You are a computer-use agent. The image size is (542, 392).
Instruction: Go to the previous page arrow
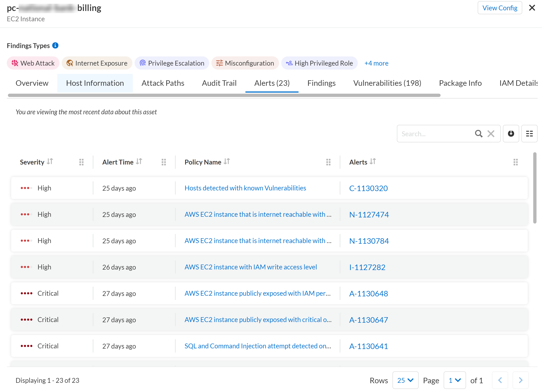pyautogui.click(x=500, y=380)
